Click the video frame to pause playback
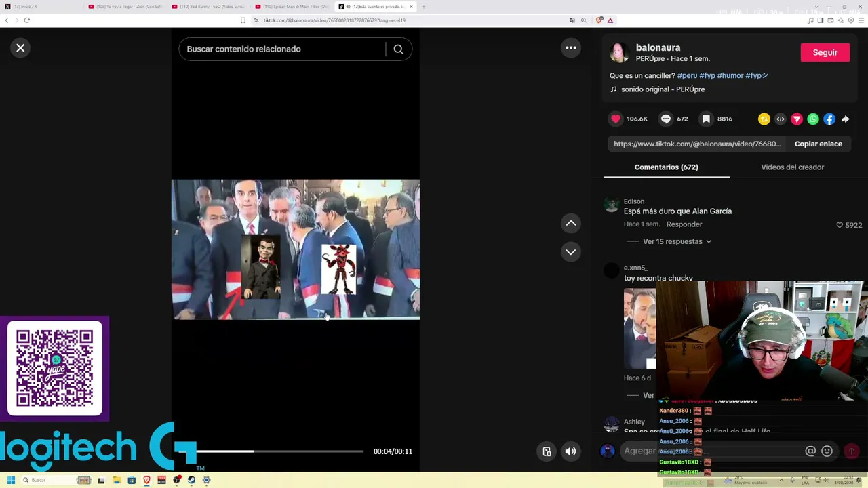868x488 pixels. pos(296,249)
